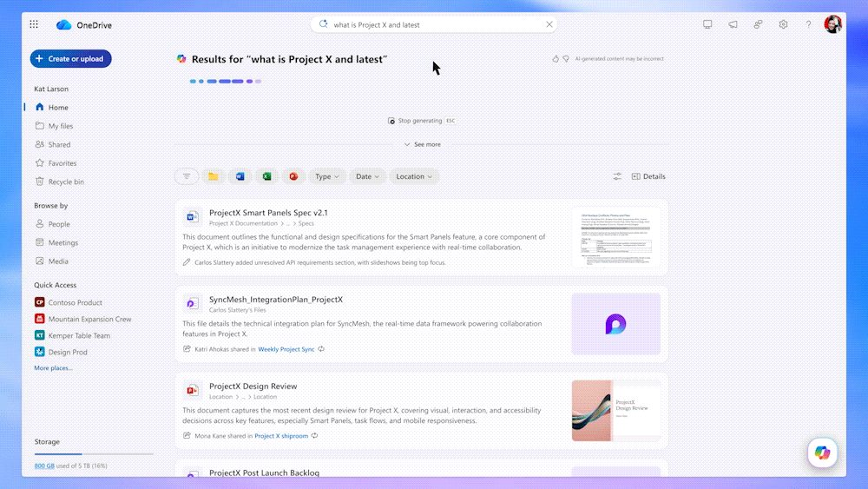This screenshot has width=868, height=489.
Task: Click PowerPoint icon of Design Review
Action: tap(192, 391)
